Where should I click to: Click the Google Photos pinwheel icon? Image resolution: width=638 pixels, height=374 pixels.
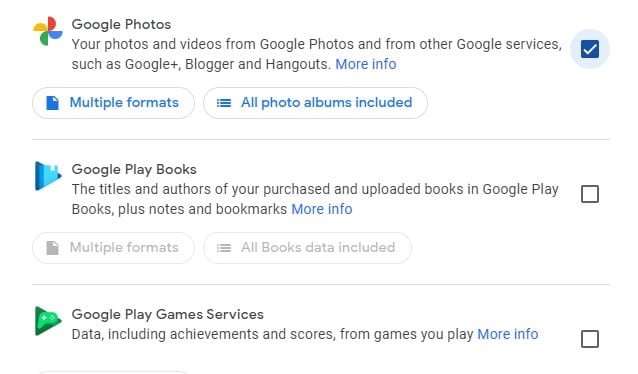coord(48,31)
